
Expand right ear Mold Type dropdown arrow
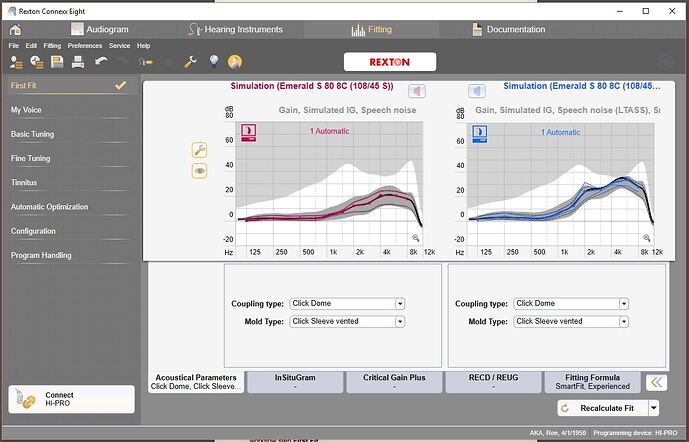pos(399,322)
